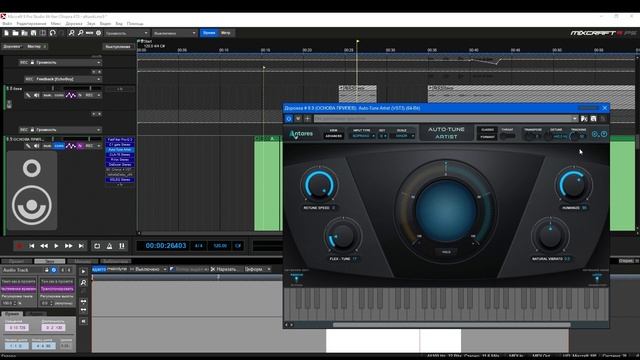Select Auto-Tune Artist in track effects list

point(120,150)
